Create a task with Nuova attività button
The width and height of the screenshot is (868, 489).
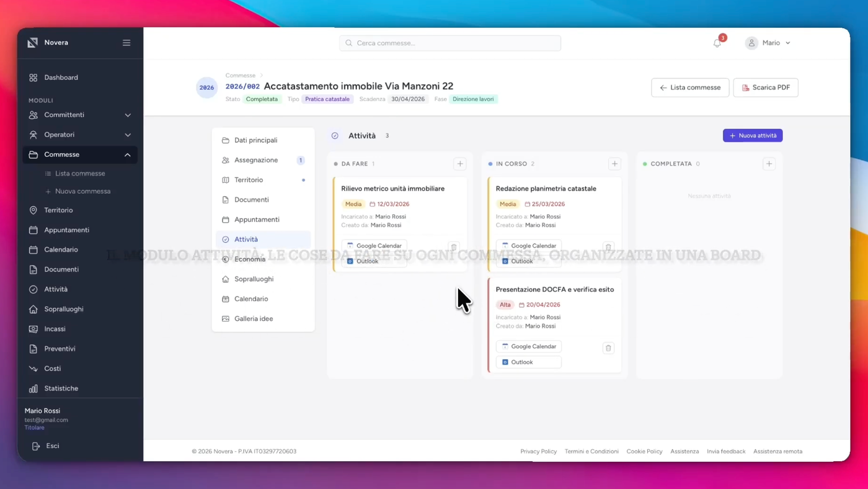(x=753, y=135)
